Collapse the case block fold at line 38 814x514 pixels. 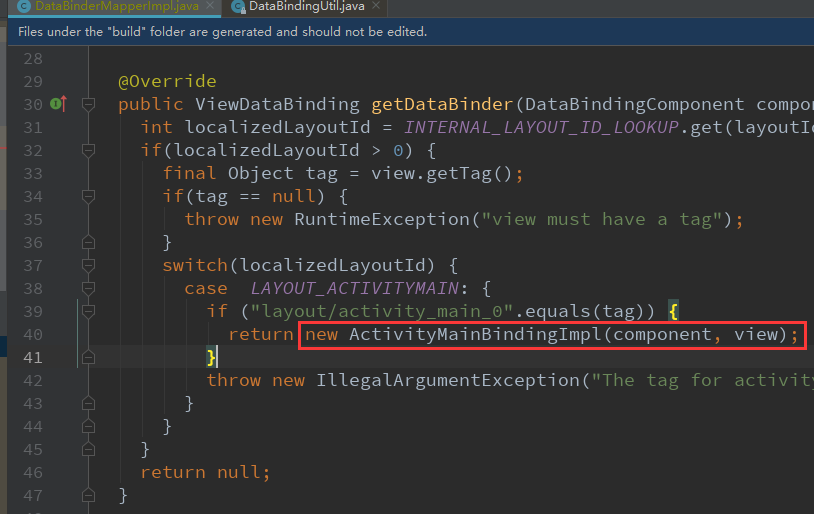[x=88, y=288]
